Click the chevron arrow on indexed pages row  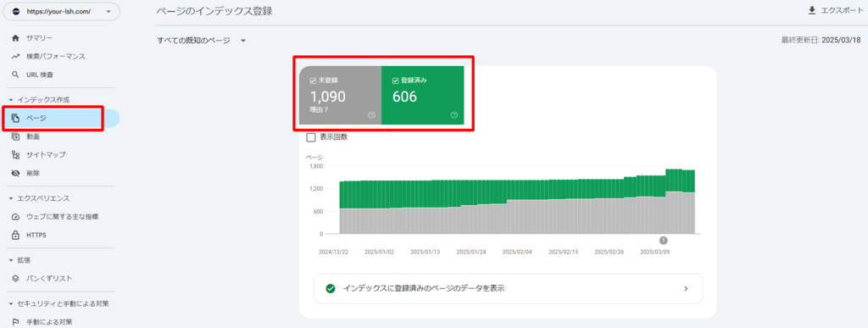pos(685,288)
